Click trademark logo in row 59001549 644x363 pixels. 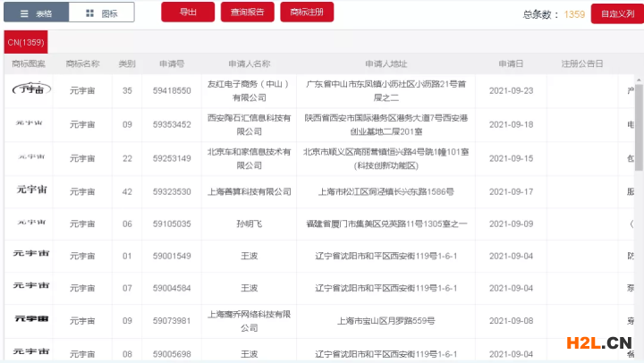click(x=30, y=256)
